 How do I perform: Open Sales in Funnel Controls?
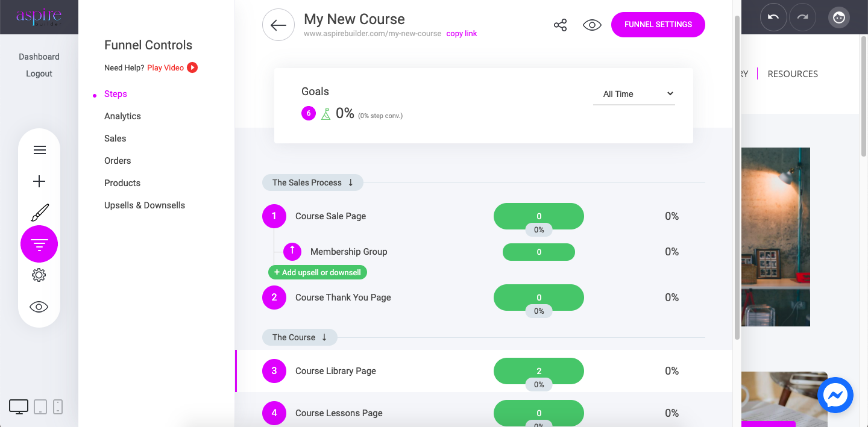(x=115, y=139)
